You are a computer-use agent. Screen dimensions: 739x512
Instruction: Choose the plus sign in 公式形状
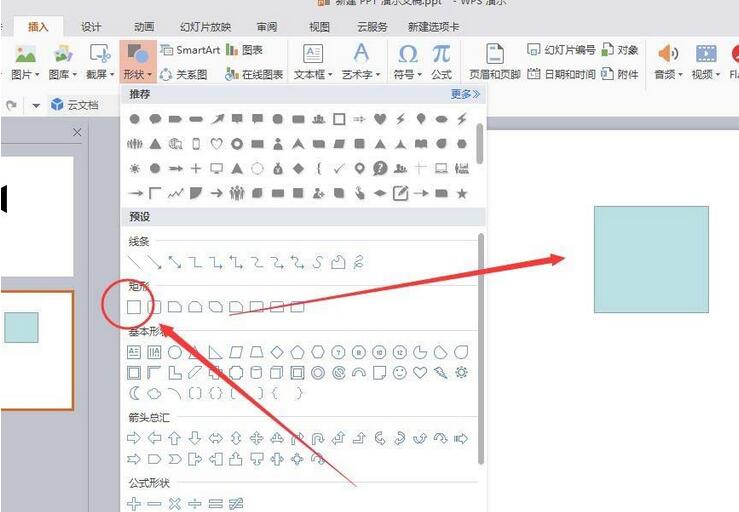point(134,504)
